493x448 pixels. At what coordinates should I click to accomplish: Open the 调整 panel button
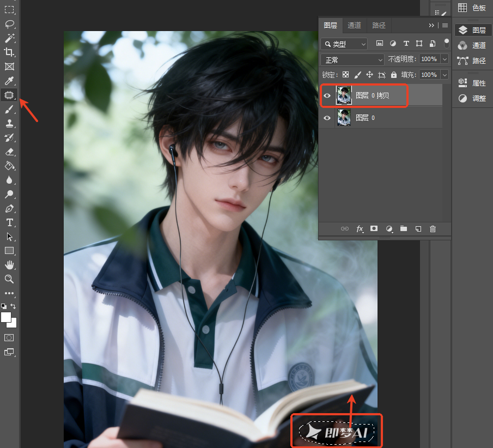pos(472,99)
